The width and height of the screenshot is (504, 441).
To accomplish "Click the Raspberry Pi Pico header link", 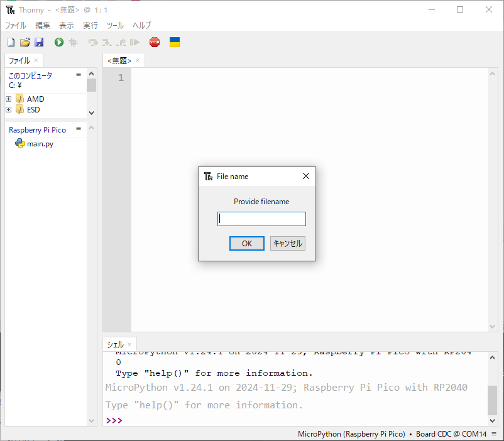I will (37, 130).
